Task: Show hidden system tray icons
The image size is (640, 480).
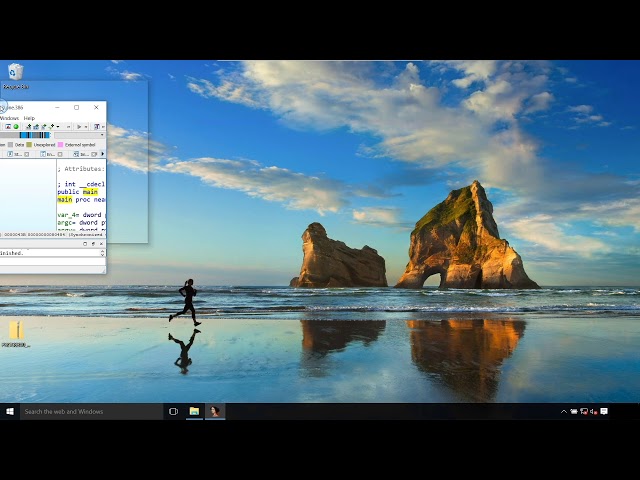Action: 564,411
